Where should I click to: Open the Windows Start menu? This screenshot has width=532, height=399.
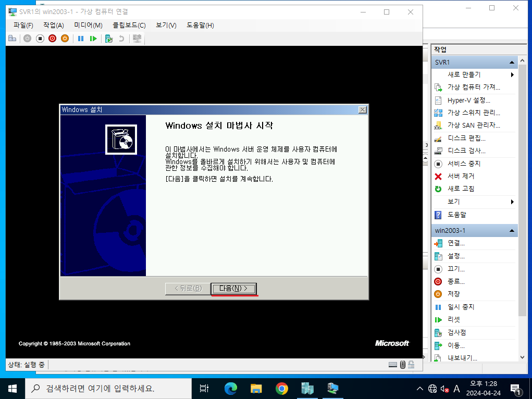tap(13, 389)
